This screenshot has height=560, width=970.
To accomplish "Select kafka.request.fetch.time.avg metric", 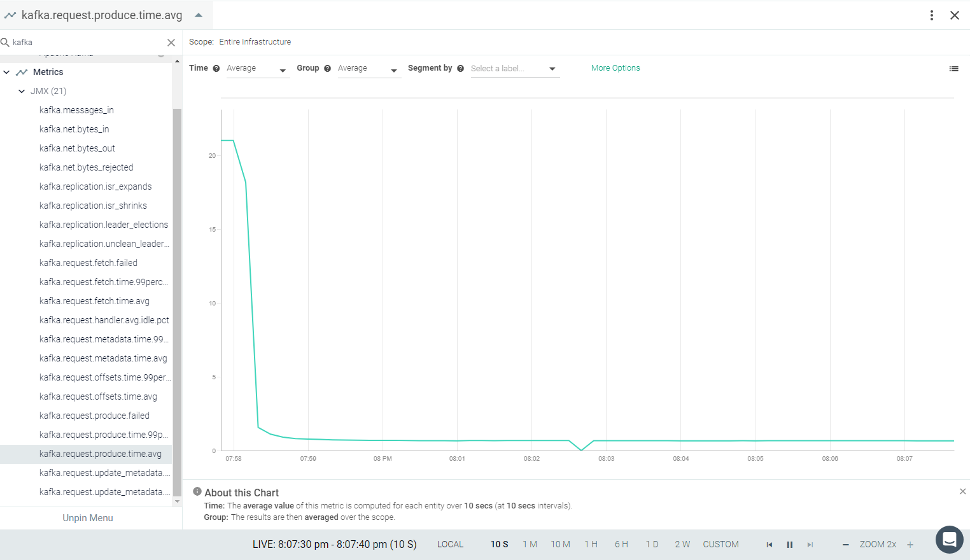I will pyautogui.click(x=94, y=301).
